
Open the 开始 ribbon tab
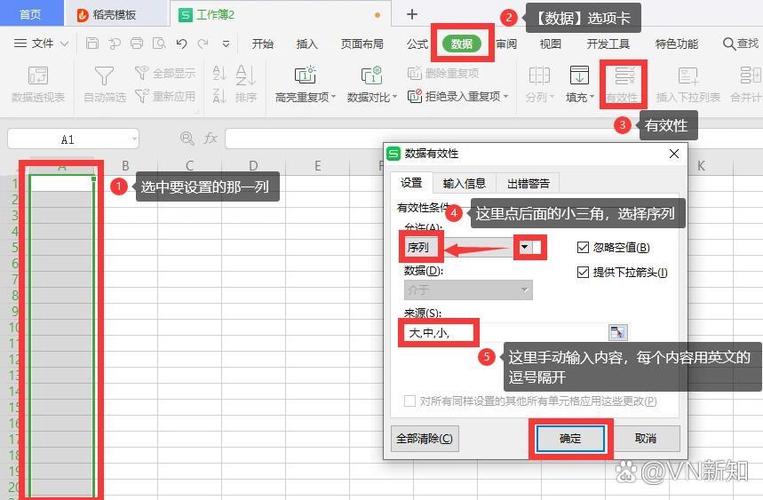point(262,44)
